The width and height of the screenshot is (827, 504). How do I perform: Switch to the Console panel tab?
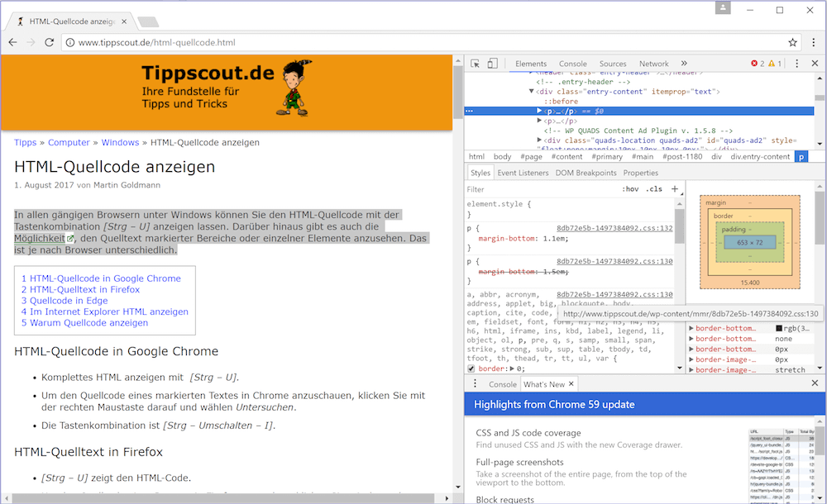pos(573,64)
